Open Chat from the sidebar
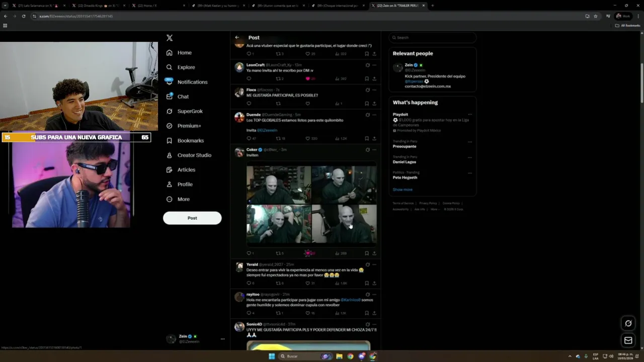The width and height of the screenshot is (644, 362). tap(178, 97)
